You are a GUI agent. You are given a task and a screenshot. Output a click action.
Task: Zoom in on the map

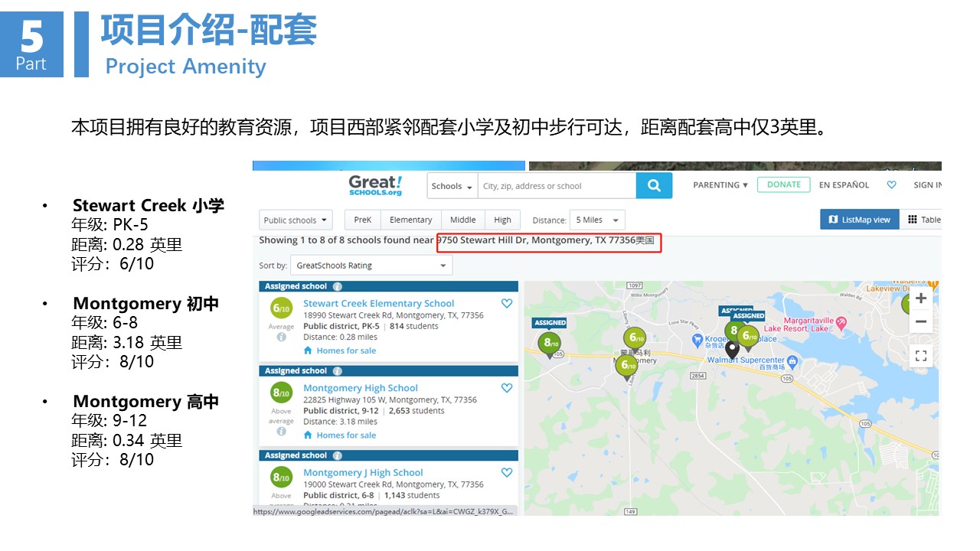click(x=921, y=298)
